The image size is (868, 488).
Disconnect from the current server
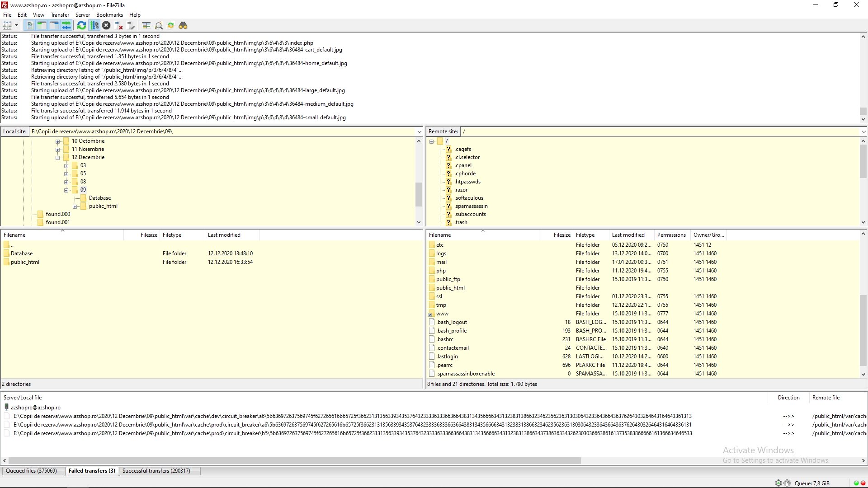pyautogui.click(x=119, y=25)
